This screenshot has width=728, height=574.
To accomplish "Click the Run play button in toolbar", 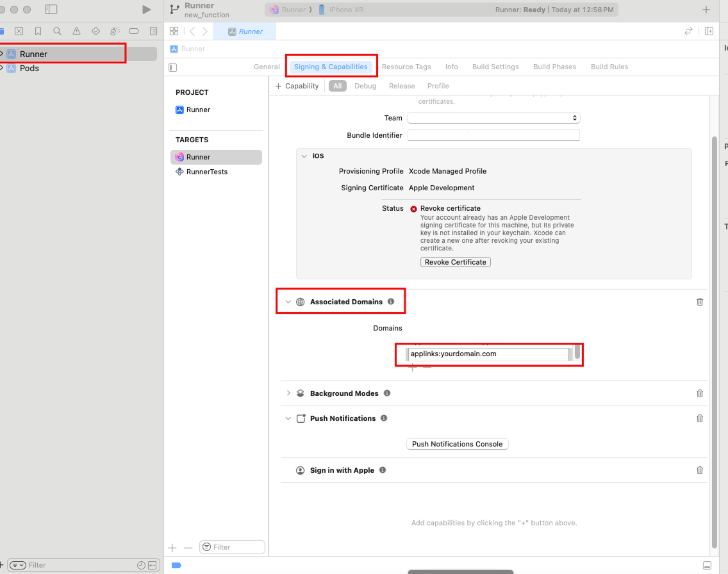I will 147,10.
